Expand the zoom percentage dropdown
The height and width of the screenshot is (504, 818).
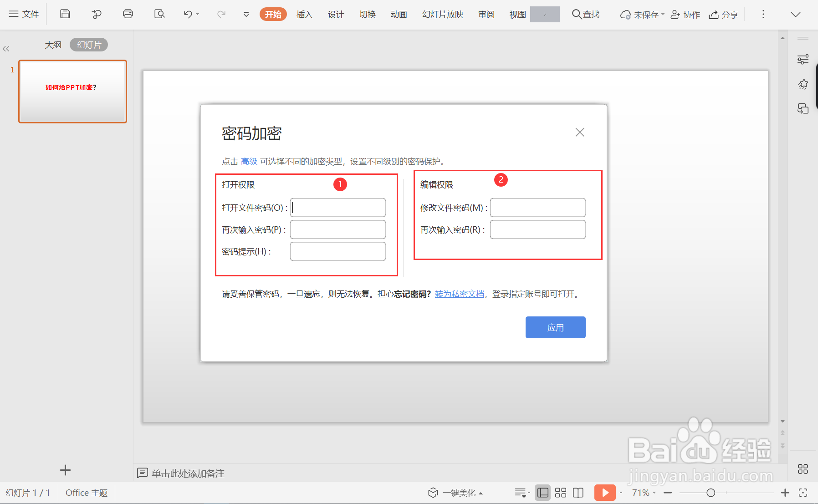pyautogui.click(x=654, y=492)
